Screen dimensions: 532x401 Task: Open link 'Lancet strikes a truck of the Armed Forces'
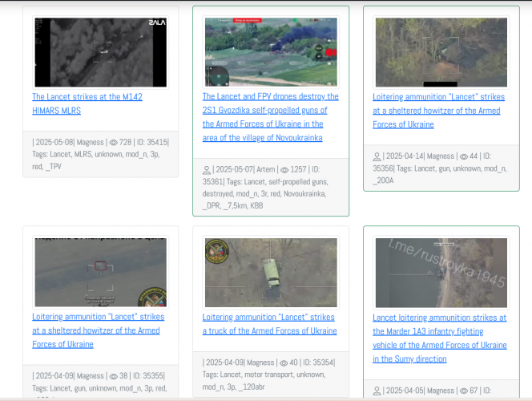269,324
